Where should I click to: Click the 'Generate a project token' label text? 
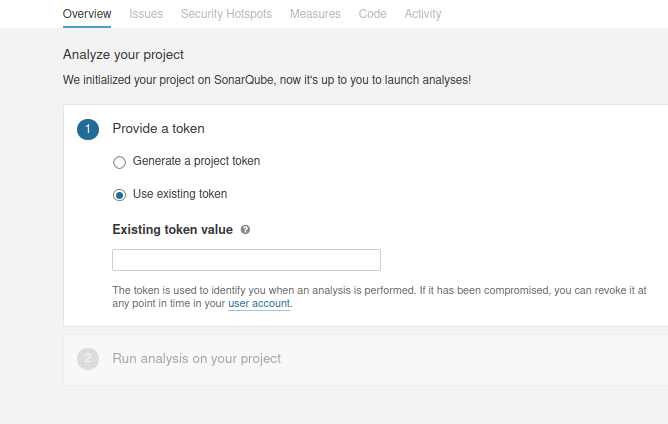point(196,161)
